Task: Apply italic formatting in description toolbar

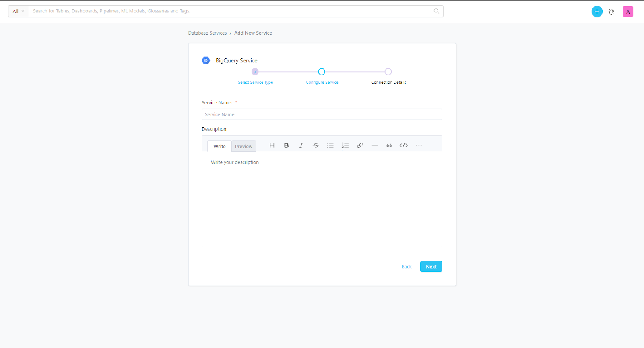Action: (301, 145)
